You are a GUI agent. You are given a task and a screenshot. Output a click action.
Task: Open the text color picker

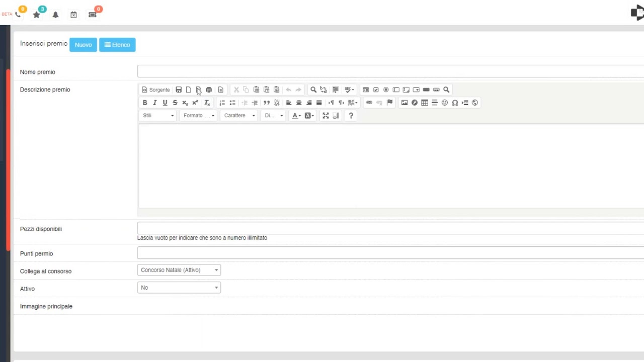tap(297, 116)
